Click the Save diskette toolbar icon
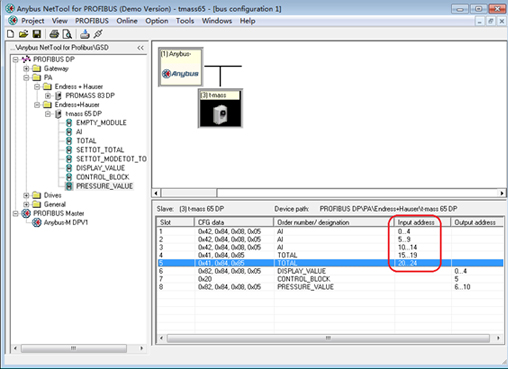This screenshot has height=369, width=508. (36, 34)
